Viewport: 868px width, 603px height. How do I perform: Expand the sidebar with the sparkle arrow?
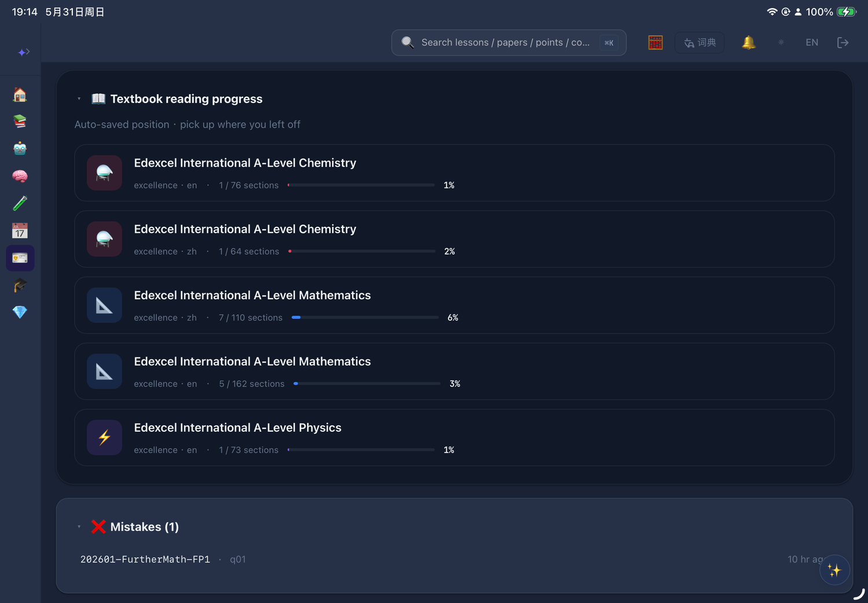coord(23,52)
